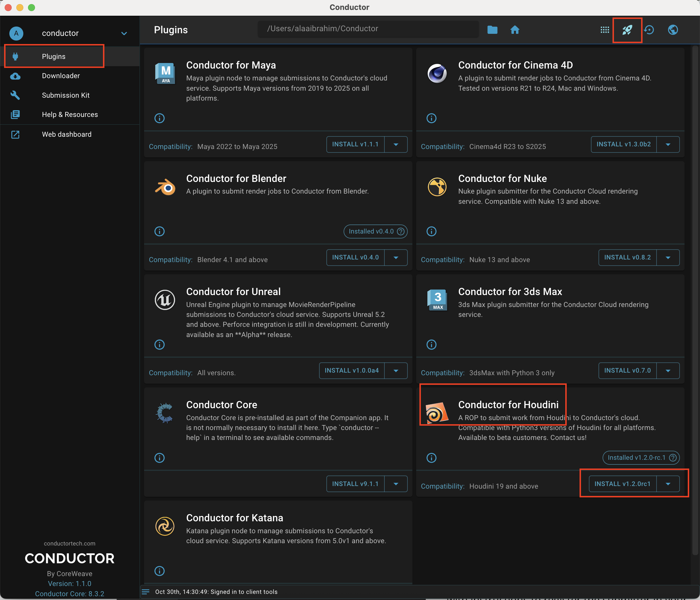Image resolution: width=700 pixels, height=600 pixels.
Task: Click help icon on Installed v0.4.0 badge
Action: point(401,231)
